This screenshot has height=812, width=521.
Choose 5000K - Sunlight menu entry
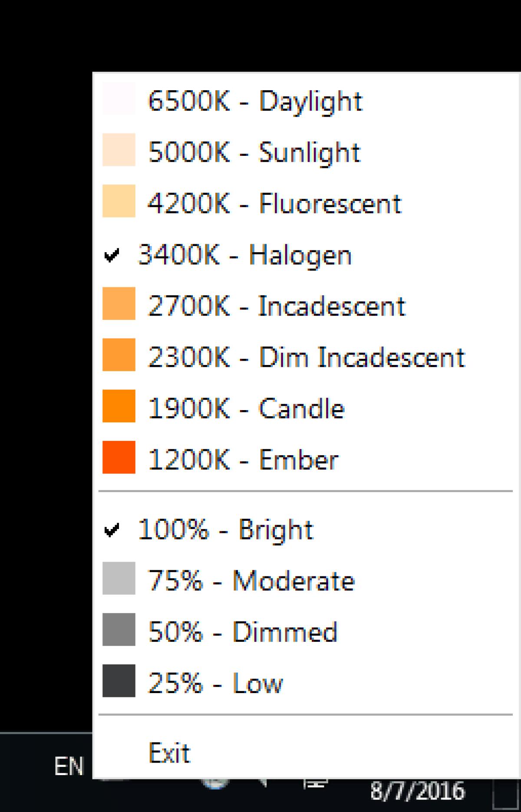254,152
